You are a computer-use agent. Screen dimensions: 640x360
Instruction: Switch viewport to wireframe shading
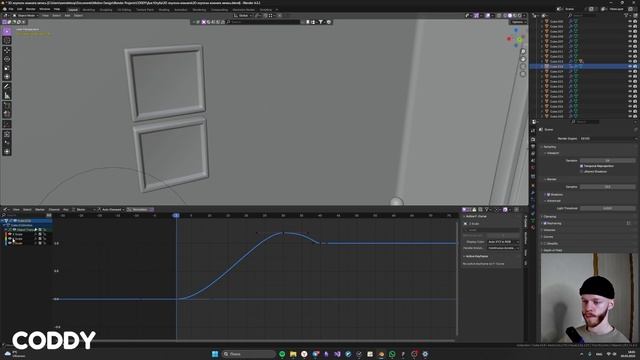point(505,16)
